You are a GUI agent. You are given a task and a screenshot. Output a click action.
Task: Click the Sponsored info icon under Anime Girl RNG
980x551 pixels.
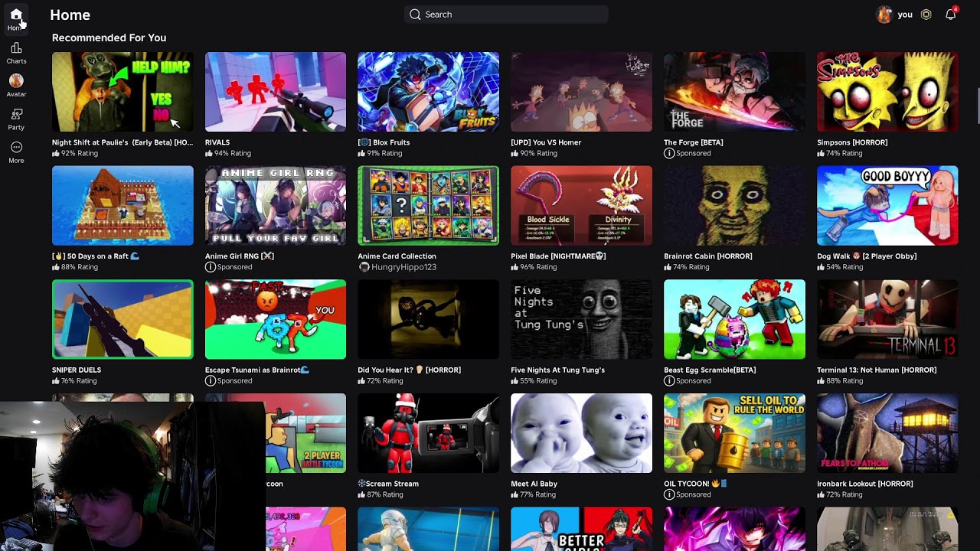coord(210,267)
